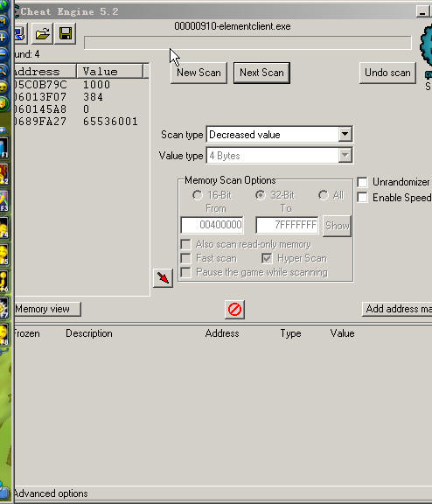Click the Description column header

(x=89, y=333)
